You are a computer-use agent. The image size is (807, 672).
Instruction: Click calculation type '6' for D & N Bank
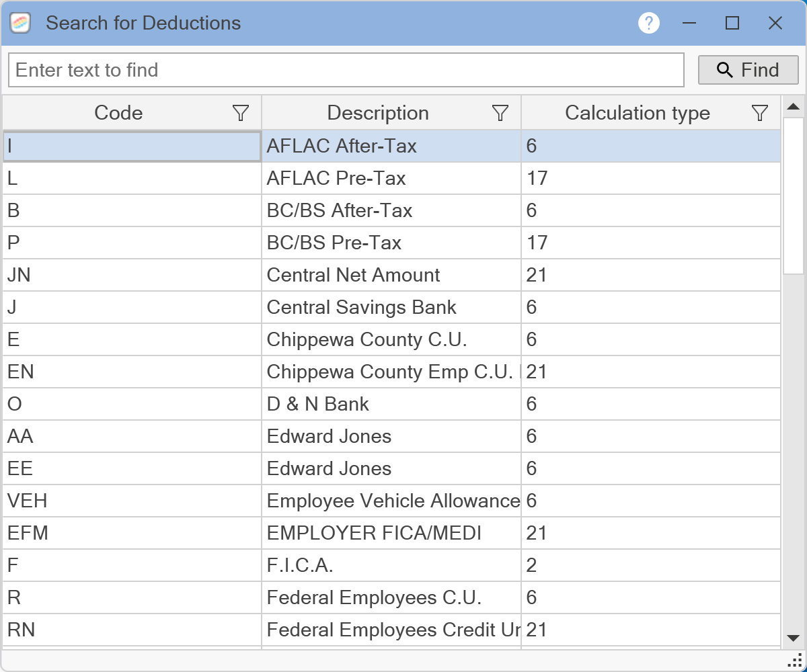651,404
